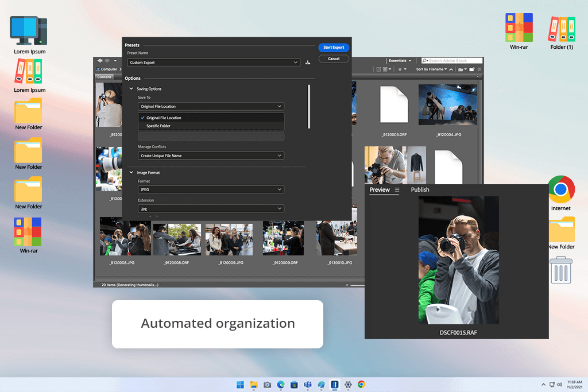Open the Settings gear in the taskbar
Screen dimensions: 588x392
point(348,385)
